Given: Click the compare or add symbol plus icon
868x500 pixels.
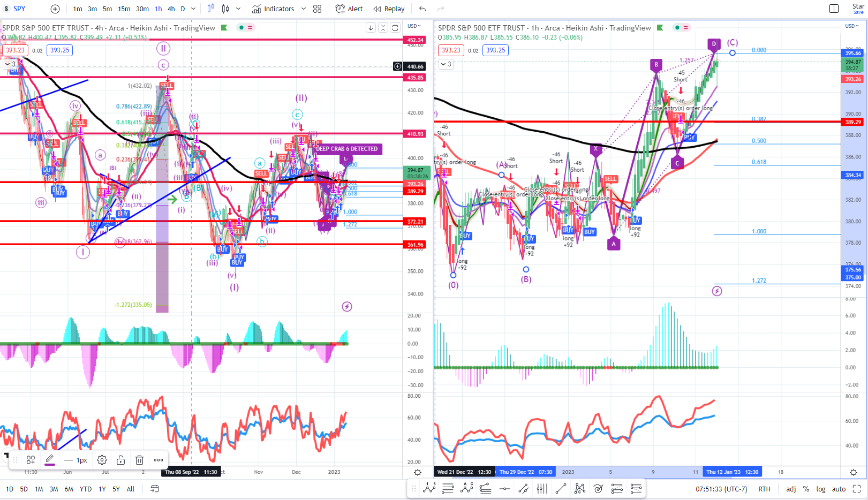Looking at the screenshot, I should [55, 9].
